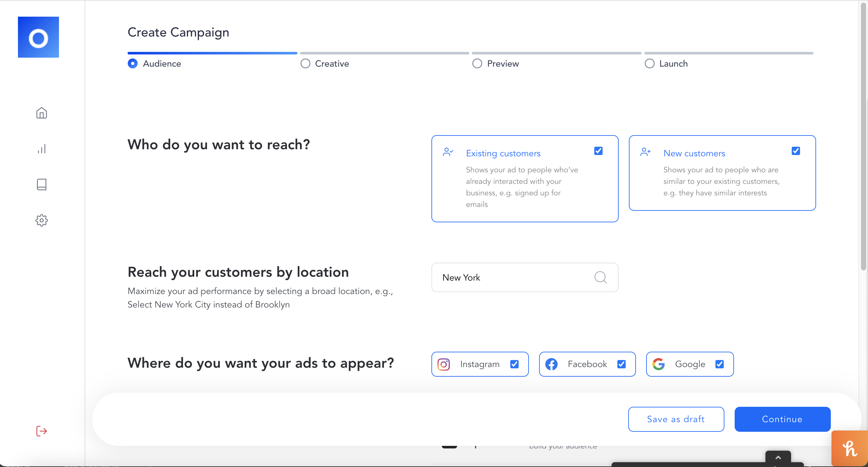The image size is (868, 467).
Task: Click the Creative progress bar segment
Action: (x=384, y=53)
